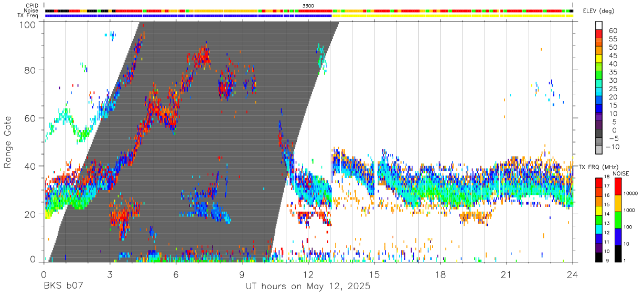644x297 pixels.
Task: Click the '35' label on ELEV color bar
Action: coord(612,72)
